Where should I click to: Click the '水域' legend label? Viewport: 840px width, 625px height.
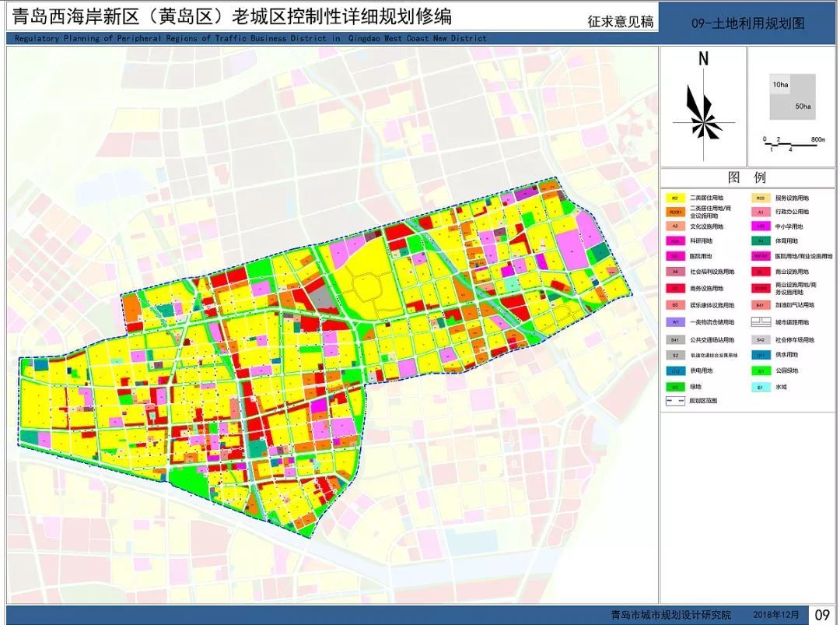point(781,387)
